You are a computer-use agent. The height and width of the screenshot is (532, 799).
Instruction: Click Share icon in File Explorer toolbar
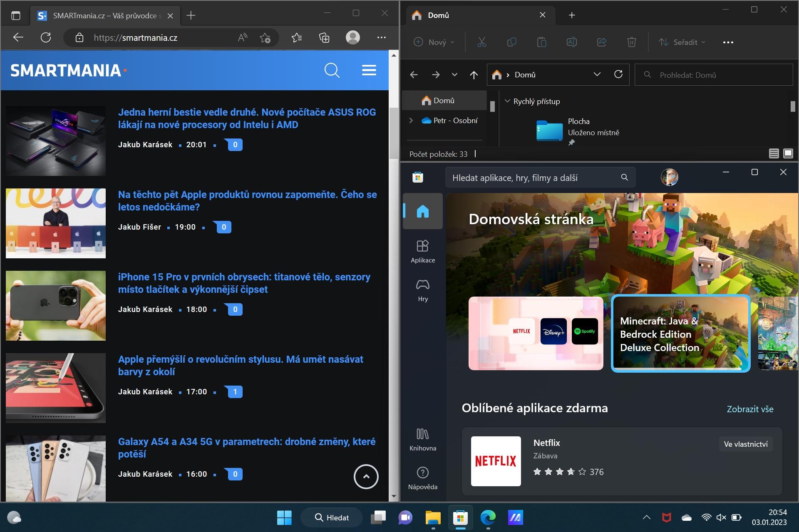pyautogui.click(x=602, y=42)
